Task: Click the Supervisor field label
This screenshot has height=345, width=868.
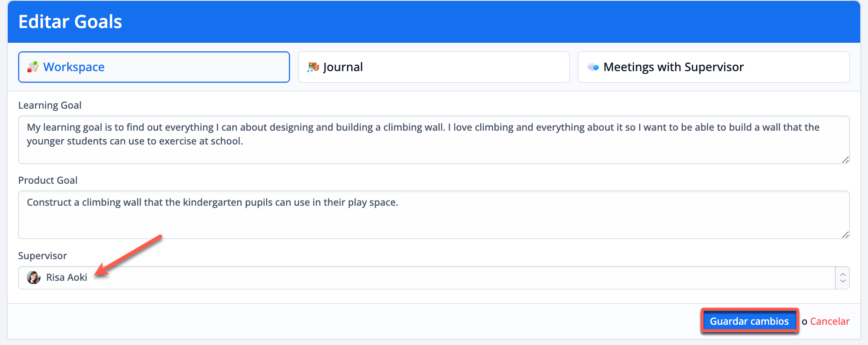Action: coord(42,256)
